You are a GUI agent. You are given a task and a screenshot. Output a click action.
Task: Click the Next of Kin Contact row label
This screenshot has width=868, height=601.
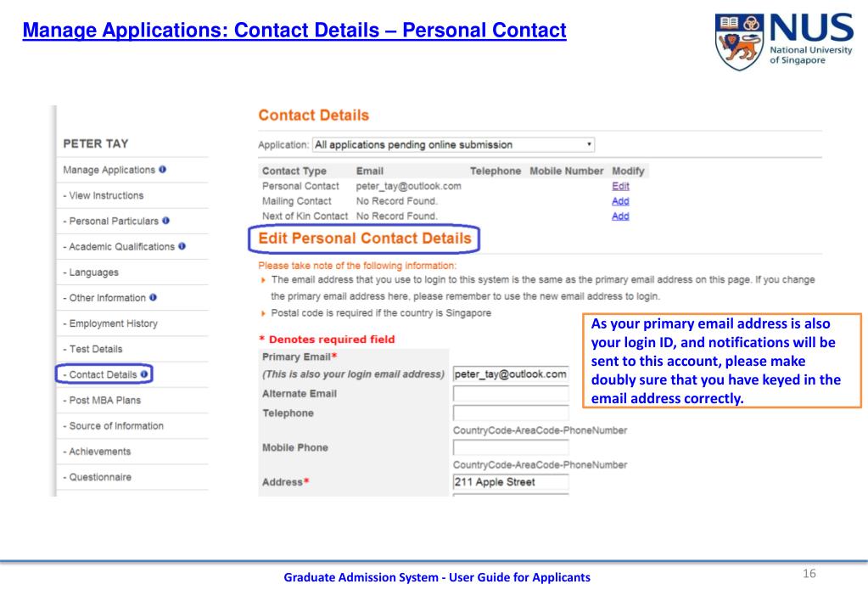[x=305, y=216]
